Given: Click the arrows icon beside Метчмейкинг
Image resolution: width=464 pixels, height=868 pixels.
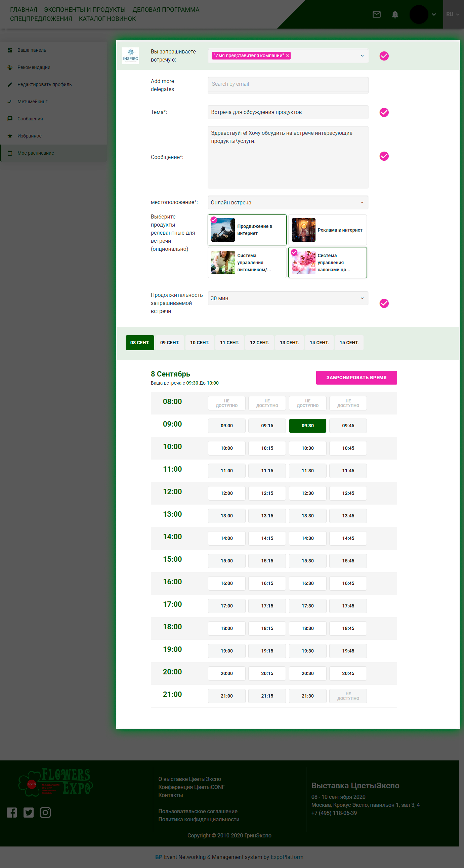Looking at the screenshot, I should [10, 102].
